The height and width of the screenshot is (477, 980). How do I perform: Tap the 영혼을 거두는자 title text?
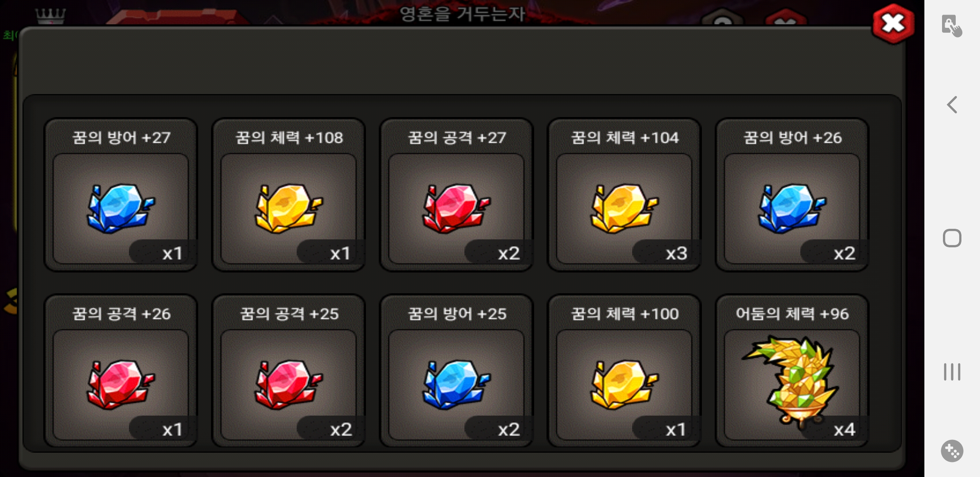point(462,14)
